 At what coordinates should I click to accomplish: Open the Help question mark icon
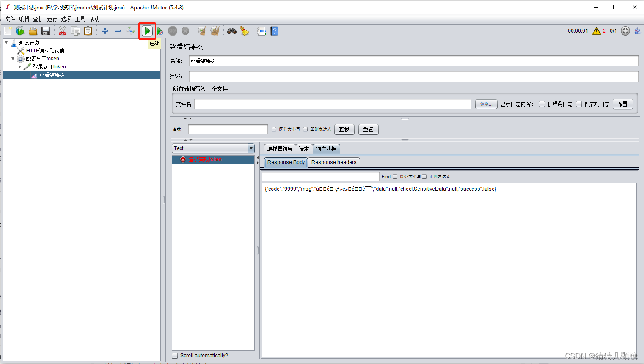tap(274, 31)
